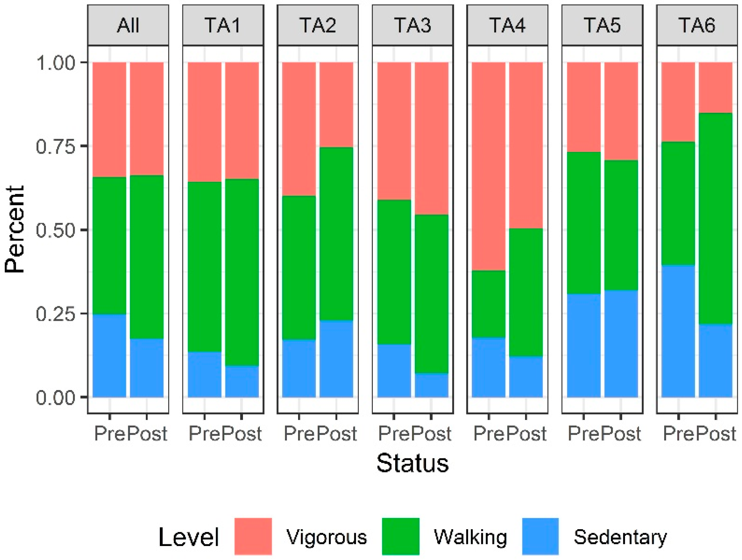Image resolution: width=742 pixels, height=560 pixels.
Task: Click the green Walking segment in TA1 Post bar
Action: point(242,272)
